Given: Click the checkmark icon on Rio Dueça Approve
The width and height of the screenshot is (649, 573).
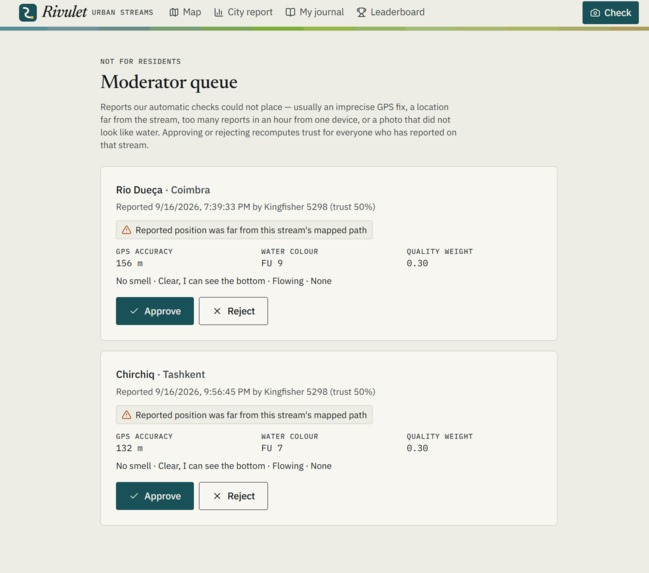Looking at the screenshot, I should 134,311.
